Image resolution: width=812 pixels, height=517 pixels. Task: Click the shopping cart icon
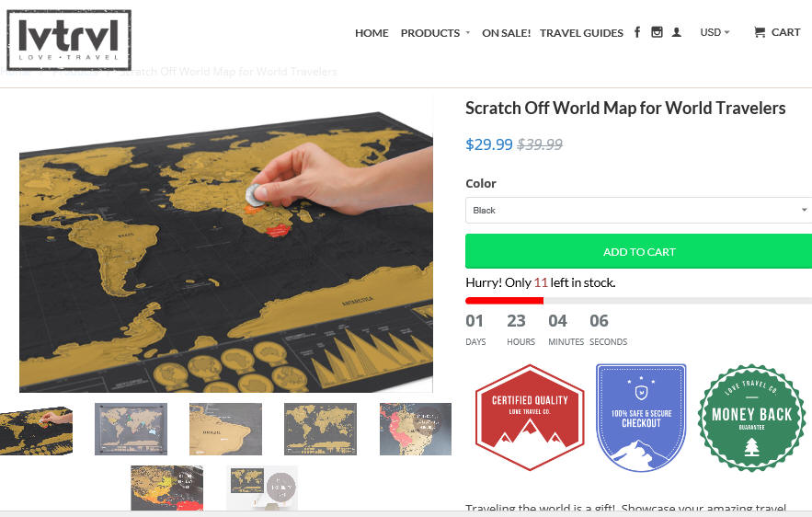(x=760, y=32)
